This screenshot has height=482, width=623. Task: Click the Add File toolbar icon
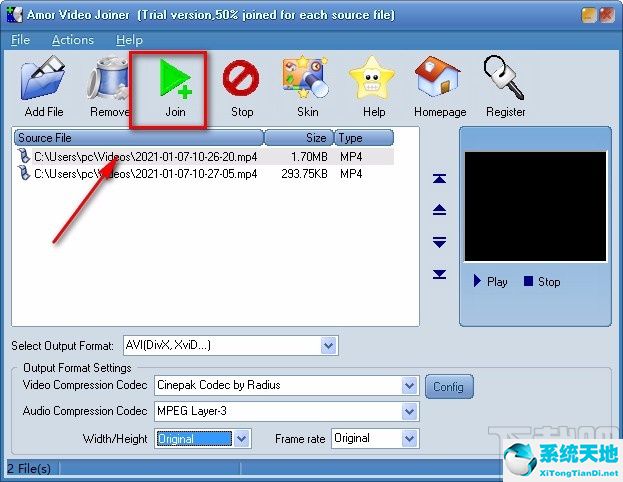pos(43,82)
